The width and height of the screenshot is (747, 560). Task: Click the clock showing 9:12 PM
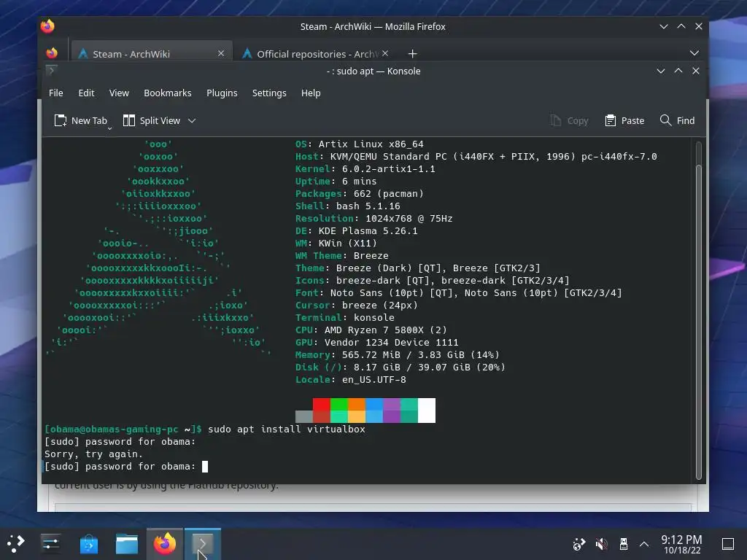point(682,544)
